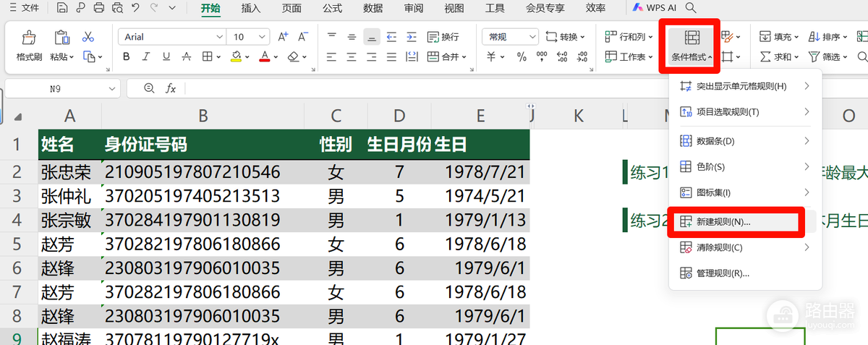868x345 pixels.
Task: Open the Arial font name dropdown
Action: click(x=219, y=37)
